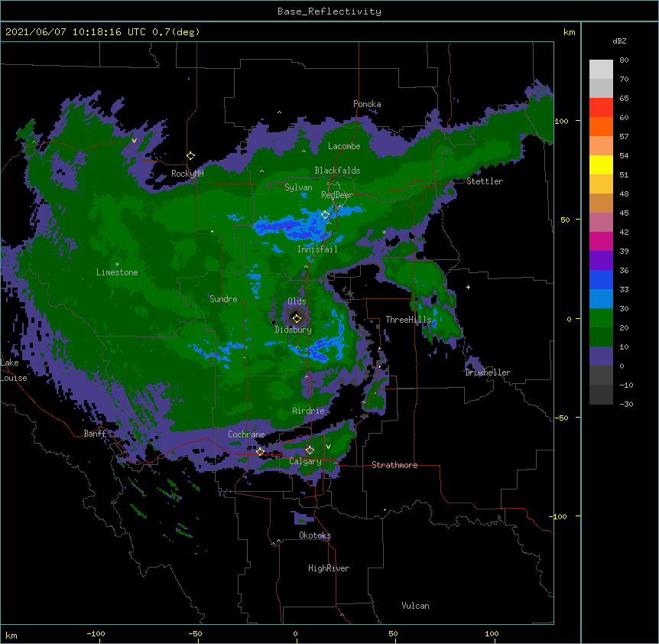Select the yellow 54 dBZ legend swatch
The image size is (659, 644).
(x=601, y=164)
